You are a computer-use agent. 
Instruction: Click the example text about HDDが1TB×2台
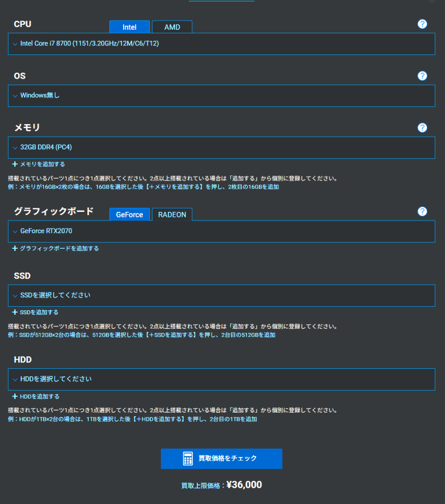point(133,419)
